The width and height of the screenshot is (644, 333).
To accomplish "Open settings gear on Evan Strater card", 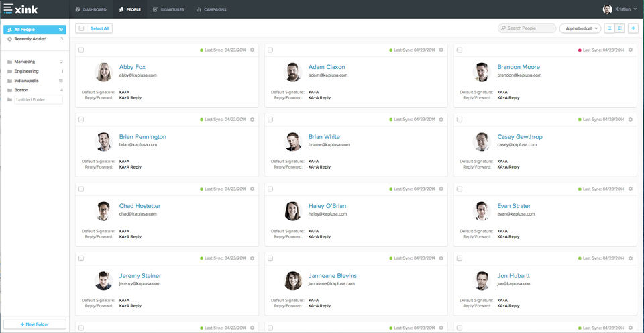I will click(x=631, y=189).
